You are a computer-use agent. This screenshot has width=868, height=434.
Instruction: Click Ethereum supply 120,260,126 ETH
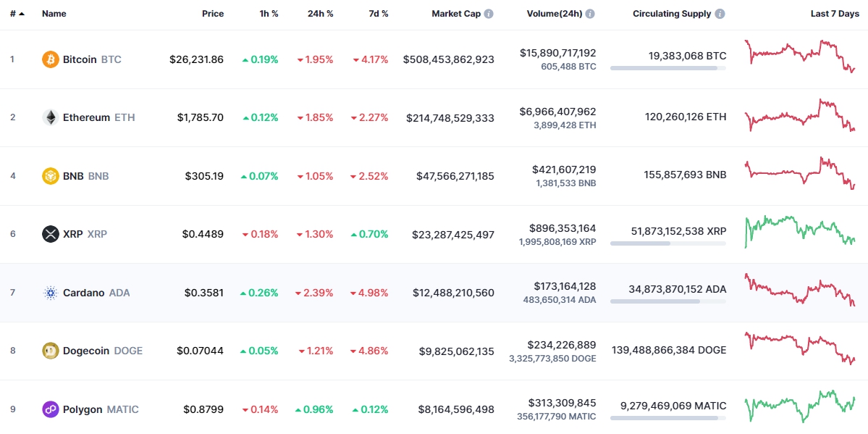686,117
